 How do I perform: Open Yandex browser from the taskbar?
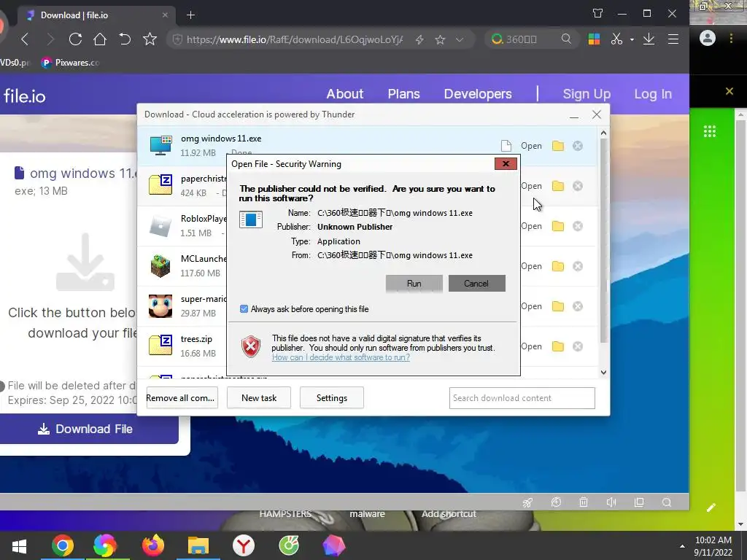(244, 545)
